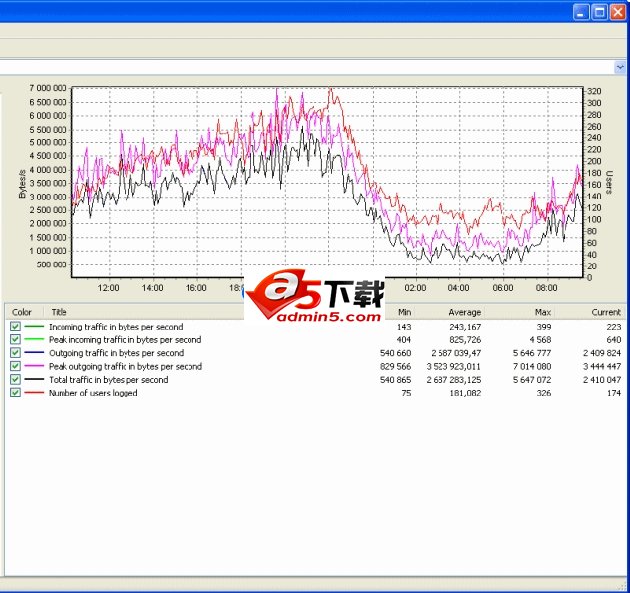Minimize the application window

[x=582, y=12]
